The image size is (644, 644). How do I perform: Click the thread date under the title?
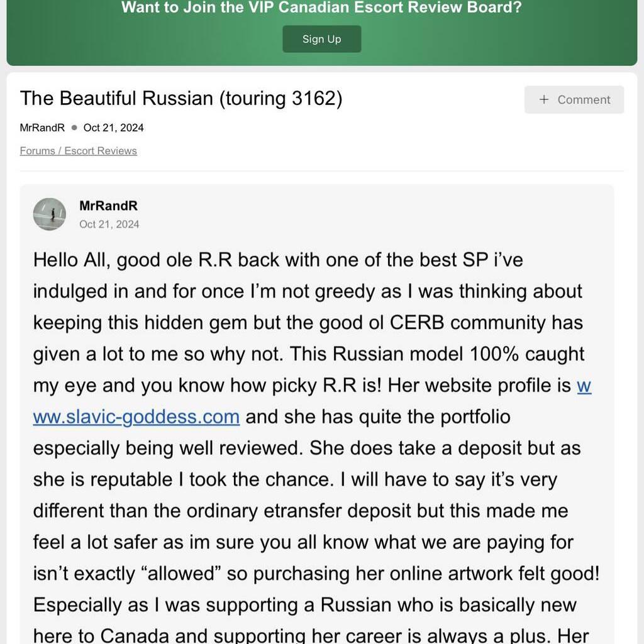[x=113, y=128]
